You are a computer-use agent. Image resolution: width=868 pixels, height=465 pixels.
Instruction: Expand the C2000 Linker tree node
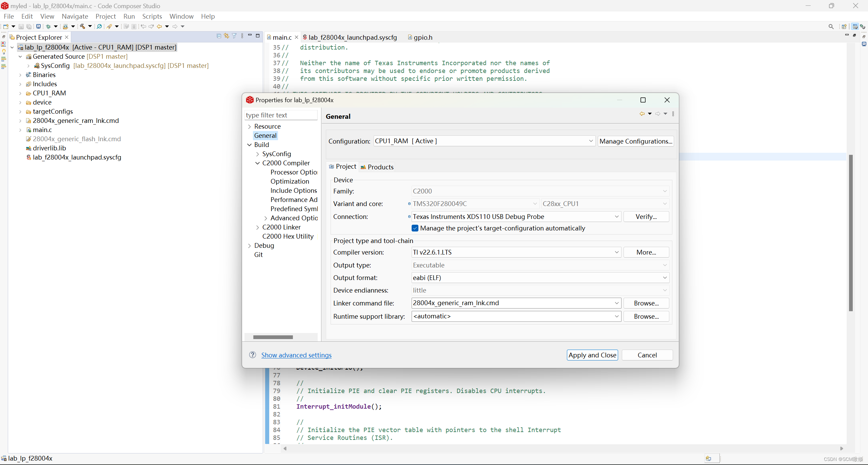(258, 227)
